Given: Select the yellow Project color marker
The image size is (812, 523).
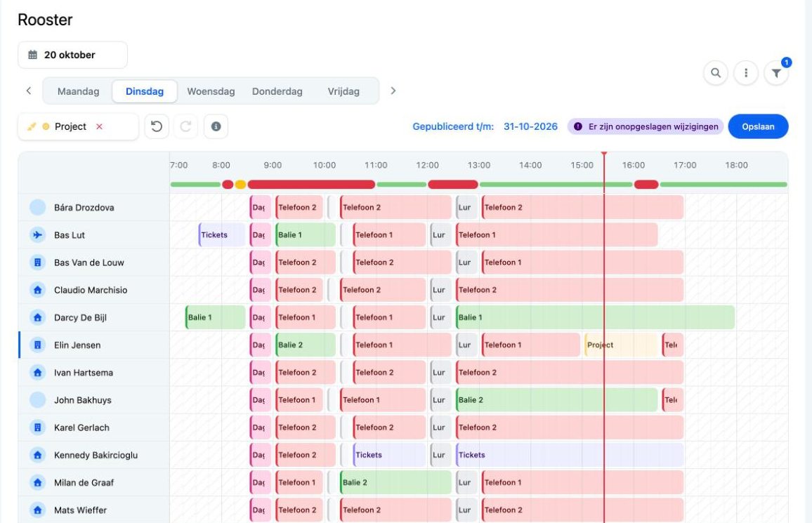Looking at the screenshot, I should pyautogui.click(x=46, y=127).
